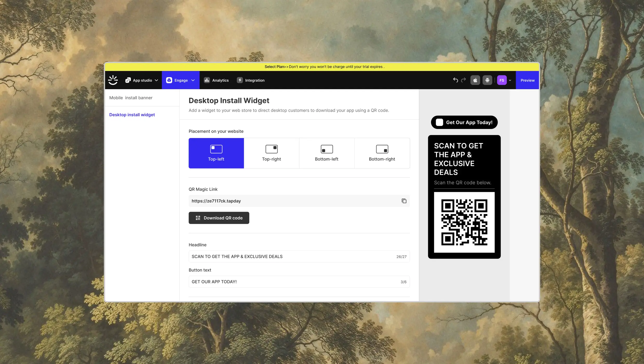
Task: Choose Top-left widget placement
Action: (x=216, y=153)
